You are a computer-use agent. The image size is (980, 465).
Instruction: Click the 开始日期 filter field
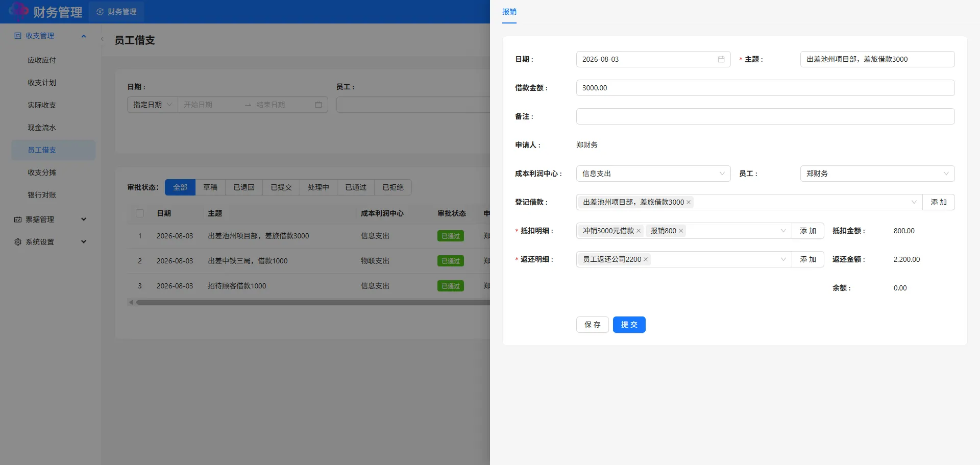coord(210,105)
